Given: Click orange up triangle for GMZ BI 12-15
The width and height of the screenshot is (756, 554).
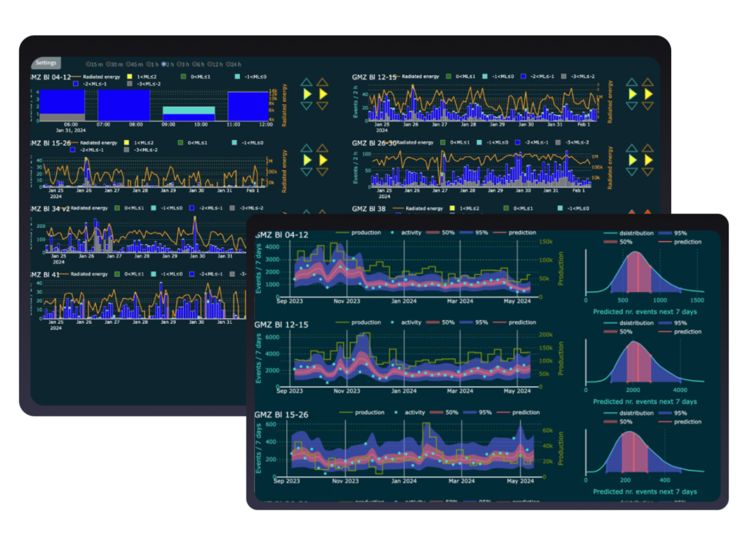Looking at the screenshot, I should coord(648,83).
